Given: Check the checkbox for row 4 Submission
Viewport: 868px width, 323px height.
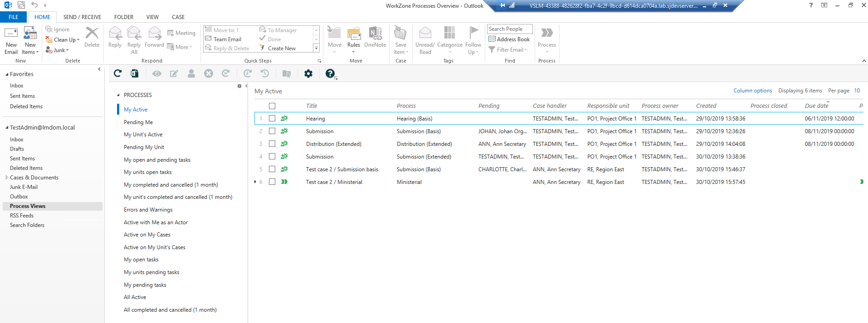Looking at the screenshot, I should tap(272, 156).
